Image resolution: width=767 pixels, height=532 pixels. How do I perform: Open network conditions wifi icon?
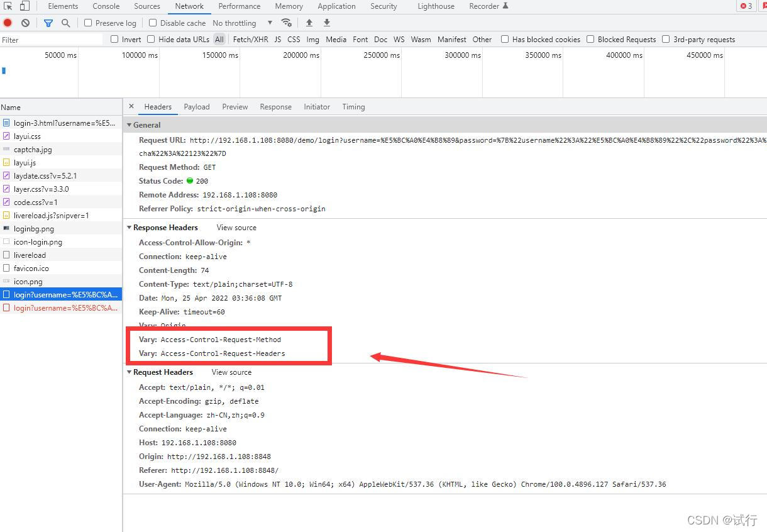point(287,23)
